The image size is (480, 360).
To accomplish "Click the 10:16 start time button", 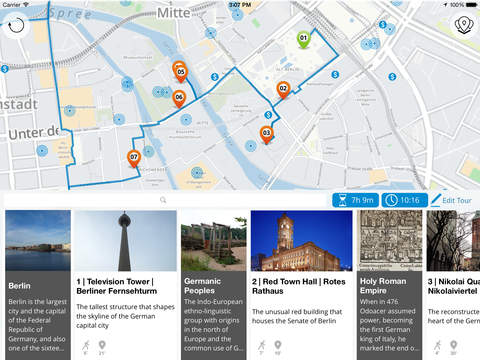I will click(x=405, y=200).
